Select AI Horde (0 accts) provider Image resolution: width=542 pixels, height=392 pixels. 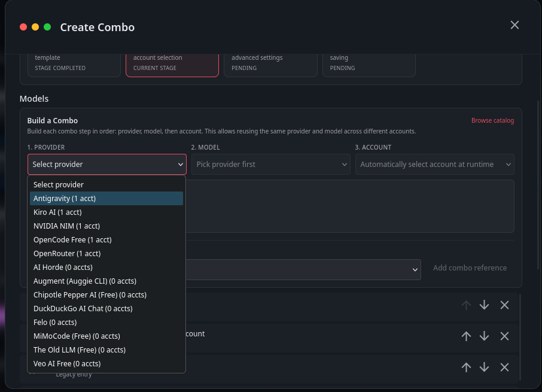coord(106,267)
